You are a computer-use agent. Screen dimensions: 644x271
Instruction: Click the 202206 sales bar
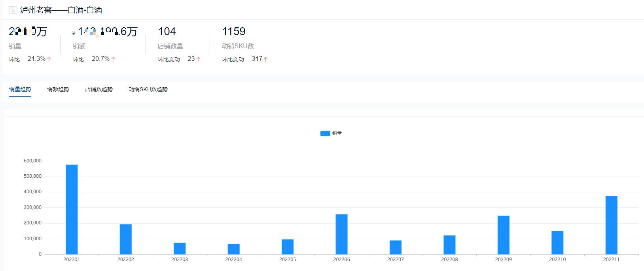pyautogui.click(x=342, y=234)
